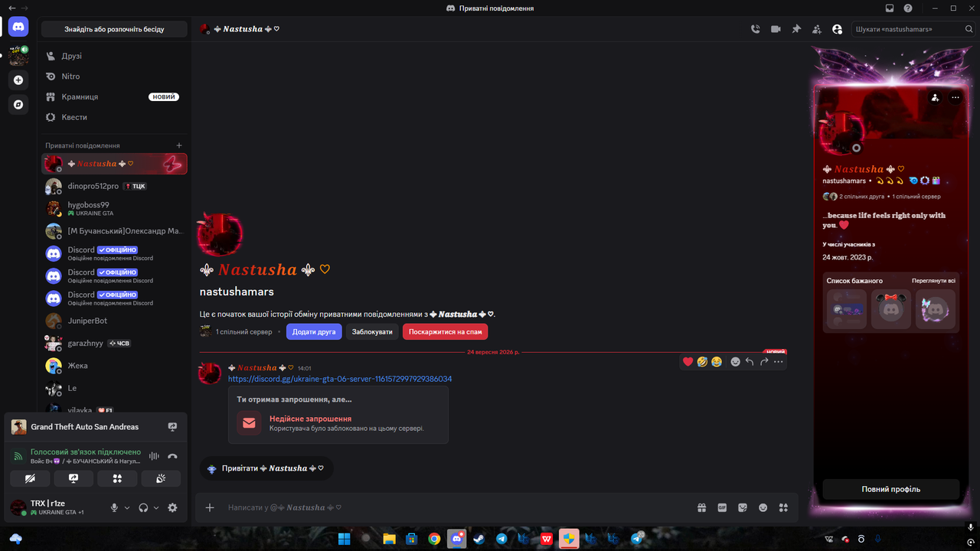Viewport: 980px width, 551px height.
Task: Open Discord home direct messages icon
Action: 18,27
